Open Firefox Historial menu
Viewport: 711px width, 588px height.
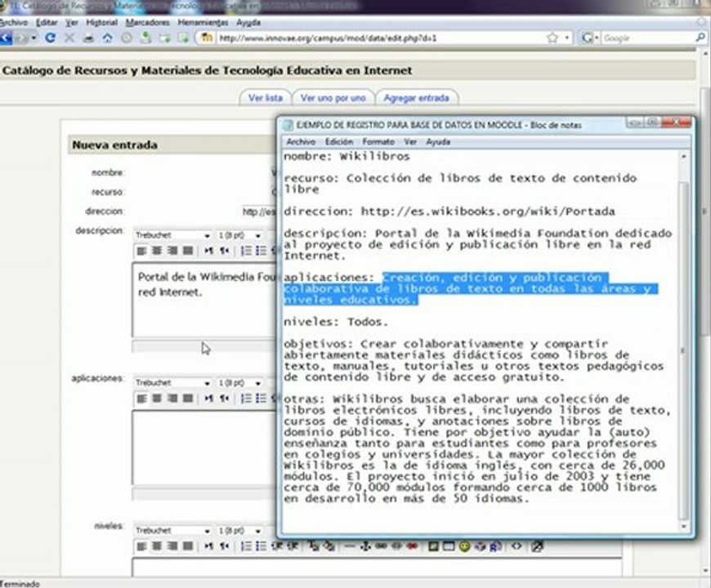[x=101, y=22]
